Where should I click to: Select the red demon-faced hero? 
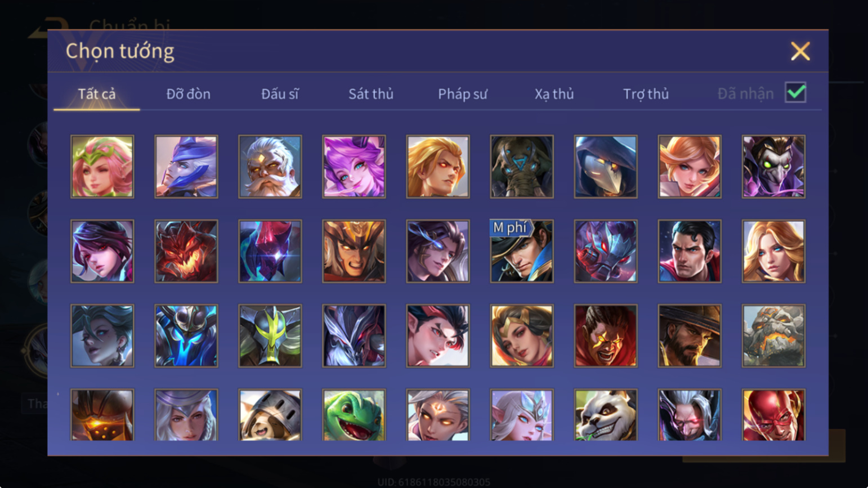point(186,251)
